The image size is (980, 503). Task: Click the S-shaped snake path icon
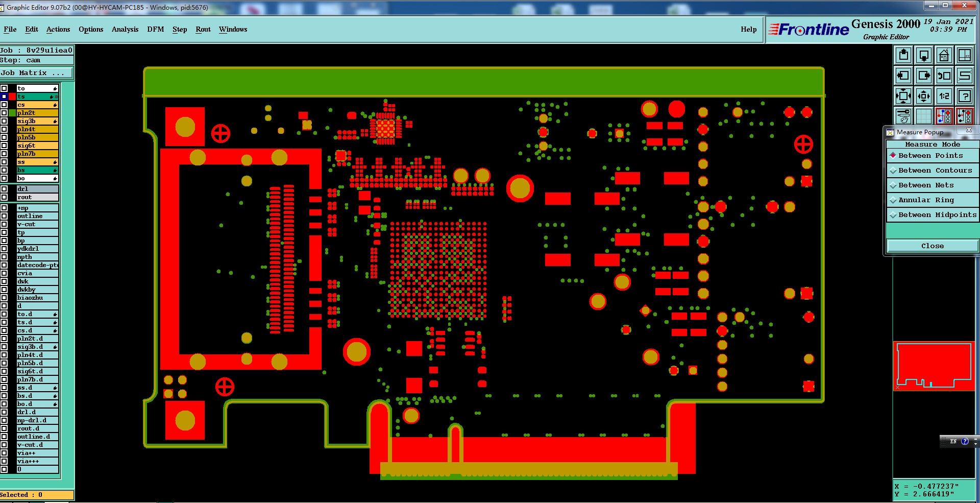[965, 76]
